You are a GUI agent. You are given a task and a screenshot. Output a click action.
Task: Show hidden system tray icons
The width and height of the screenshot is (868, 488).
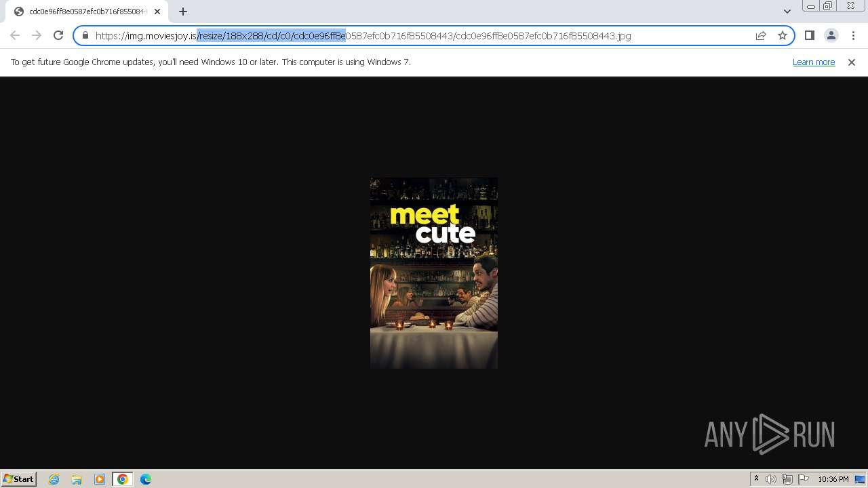click(756, 479)
